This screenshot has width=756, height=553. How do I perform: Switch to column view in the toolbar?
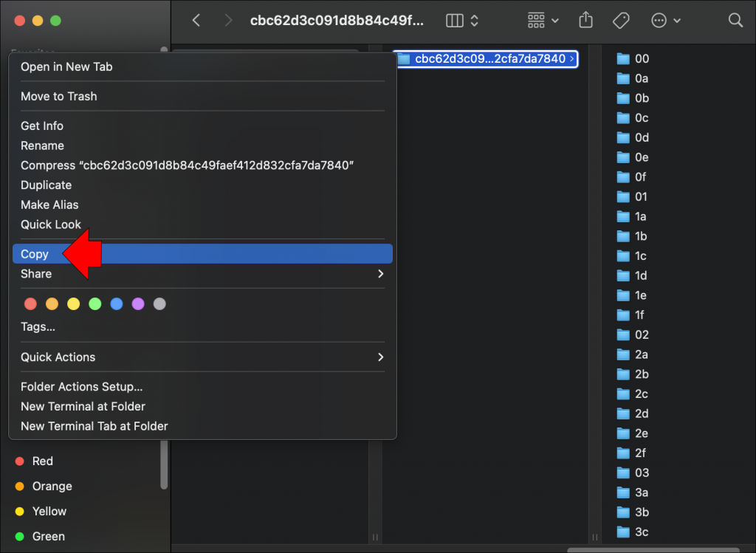pyautogui.click(x=453, y=21)
